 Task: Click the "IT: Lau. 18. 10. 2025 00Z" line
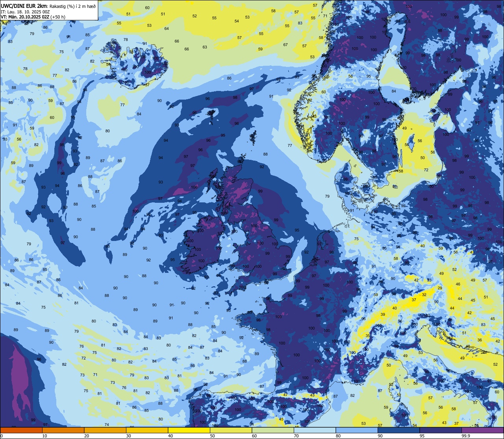click(25, 11)
